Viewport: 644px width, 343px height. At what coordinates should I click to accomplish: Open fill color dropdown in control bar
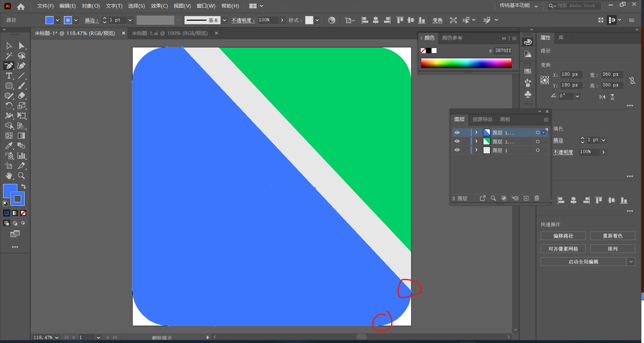[x=57, y=20]
